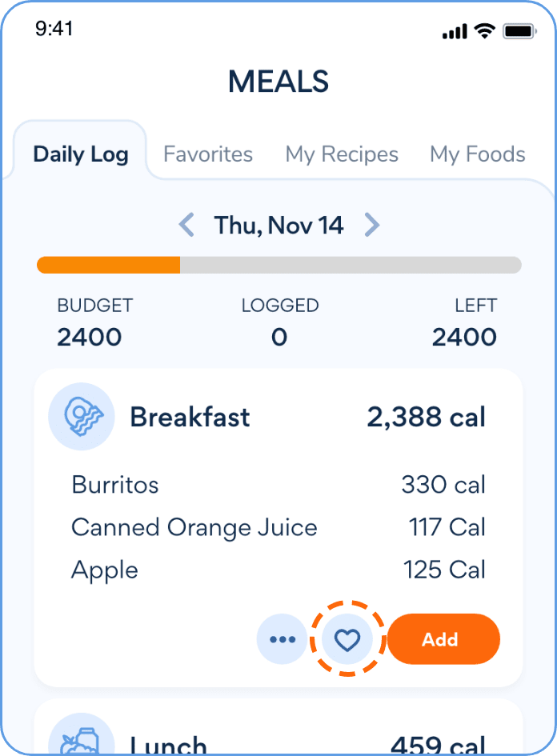This screenshot has height=756, width=557.
Task: Go to next day with right arrow
Action: click(371, 225)
